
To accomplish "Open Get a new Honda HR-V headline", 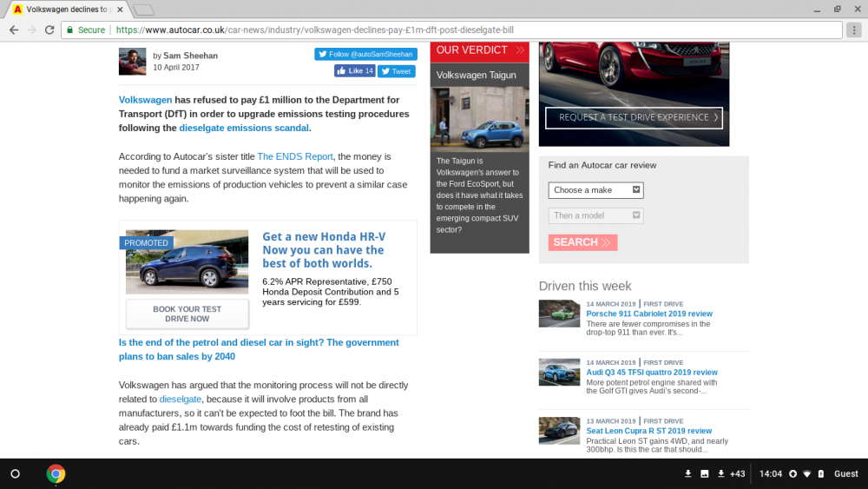I will [x=324, y=250].
